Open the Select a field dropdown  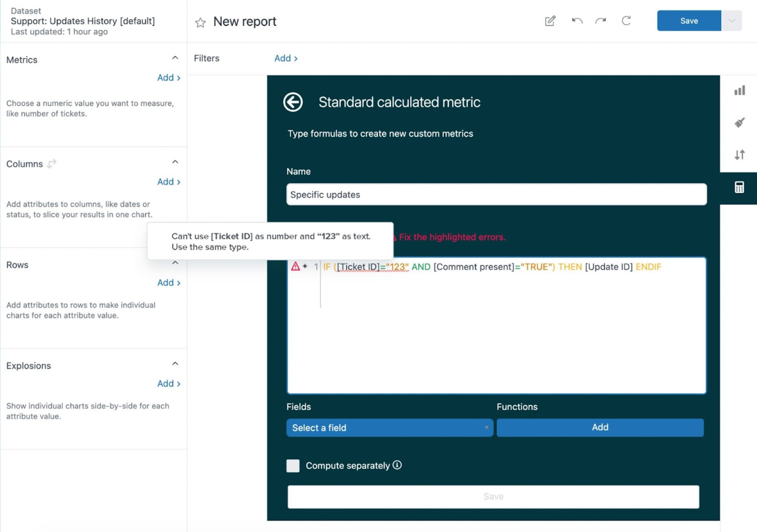[390, 428]
